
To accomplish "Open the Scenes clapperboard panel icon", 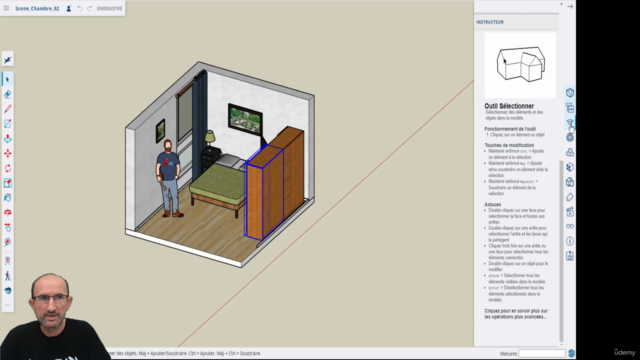I will pyautogui.click(x=570, y=212).
